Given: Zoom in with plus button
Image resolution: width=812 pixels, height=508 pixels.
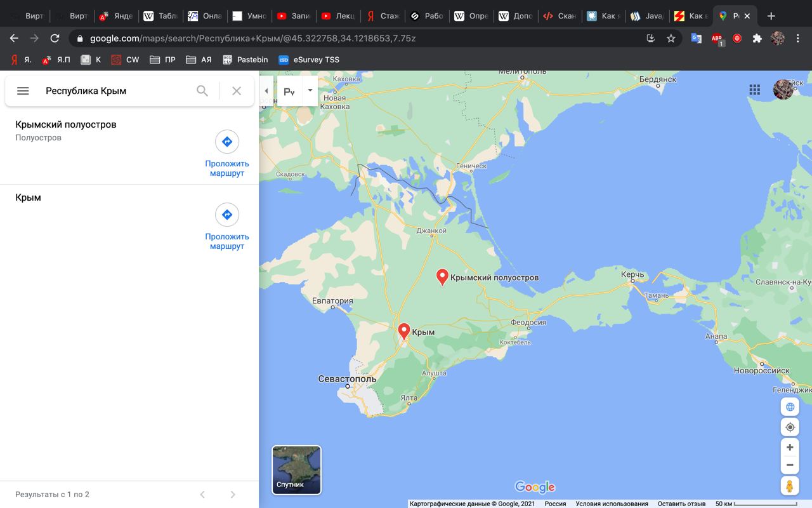Looking at the screenshot, I should click(790, 448).
